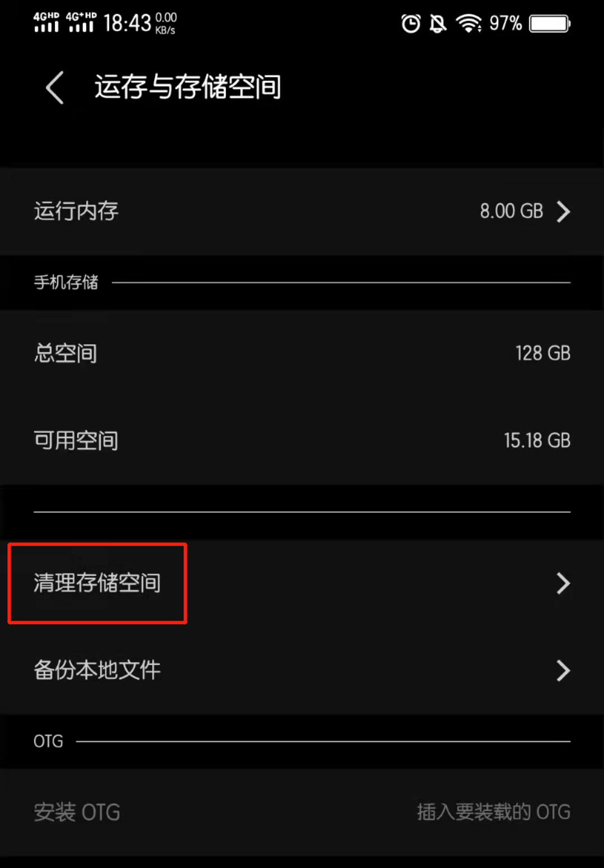The width and height of the screenshot is (604, 868).
Task: Tap the alarm clock status icon
Action: click(410, 24)
